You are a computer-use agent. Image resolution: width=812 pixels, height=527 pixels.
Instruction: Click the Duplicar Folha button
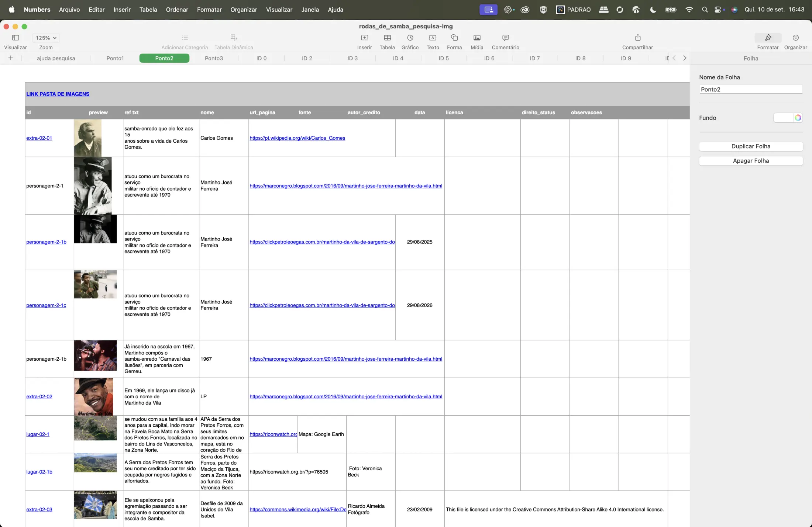(x=751, y=146)
